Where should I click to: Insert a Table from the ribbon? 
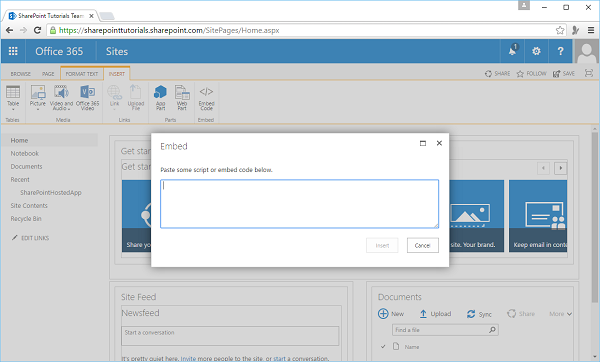pos(13,97)
